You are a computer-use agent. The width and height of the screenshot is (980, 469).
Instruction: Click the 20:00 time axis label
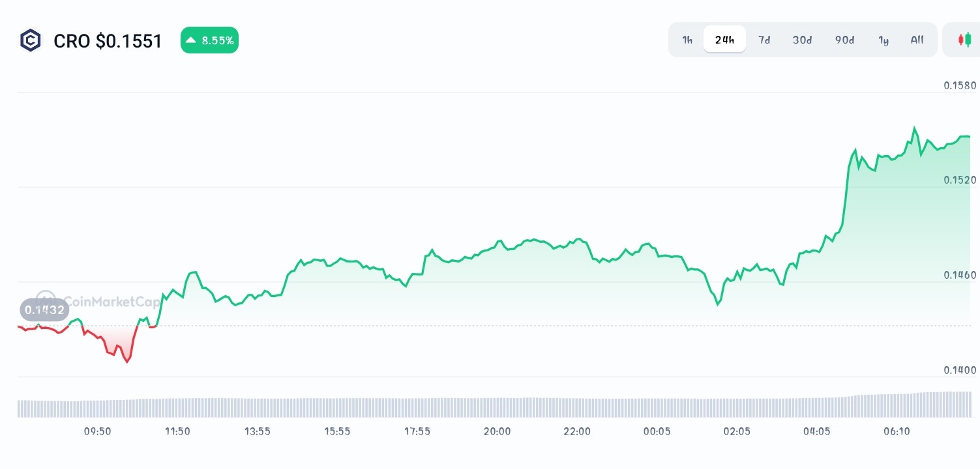click(x=497, y=431)
